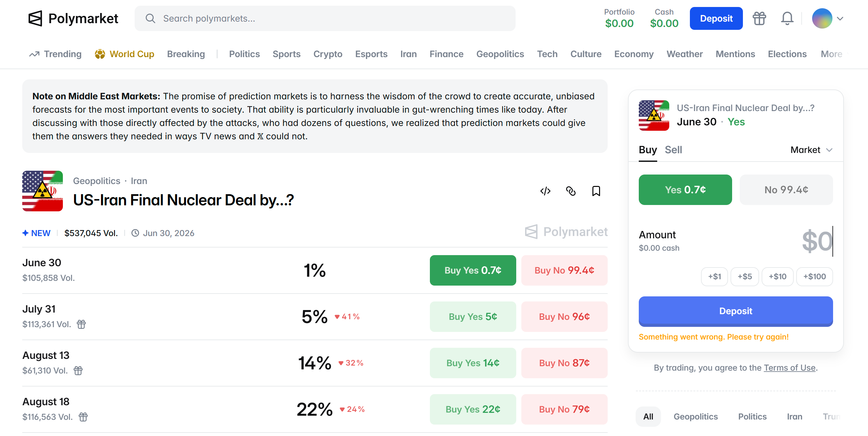Copy market link via chain icon

click(x=571, y=191)
